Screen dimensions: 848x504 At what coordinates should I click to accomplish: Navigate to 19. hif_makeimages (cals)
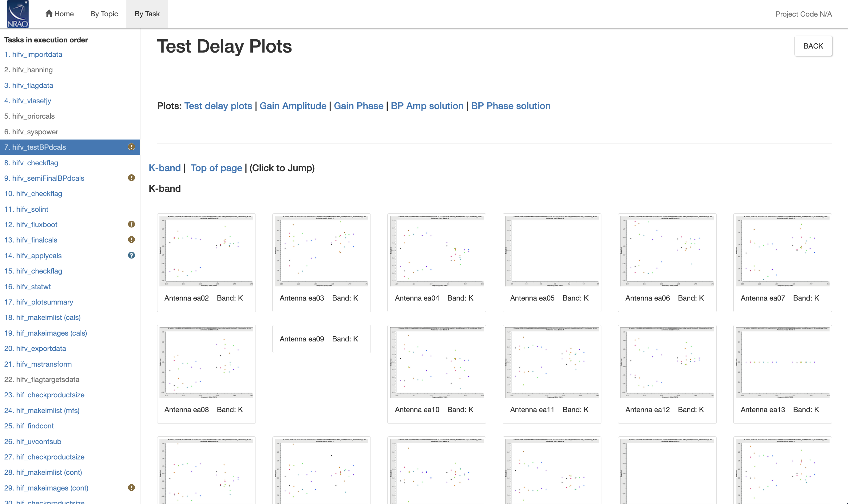point(46,333)
